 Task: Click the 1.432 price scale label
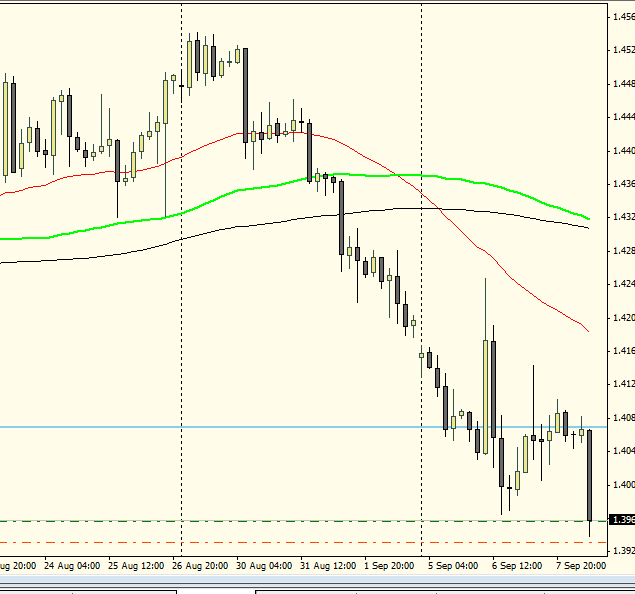[x=624, y=217]
